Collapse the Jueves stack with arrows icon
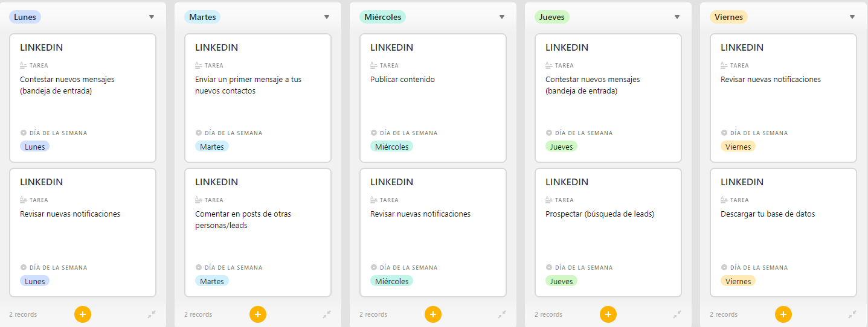The height and width of the screenshot is (327, 868). 677,314
